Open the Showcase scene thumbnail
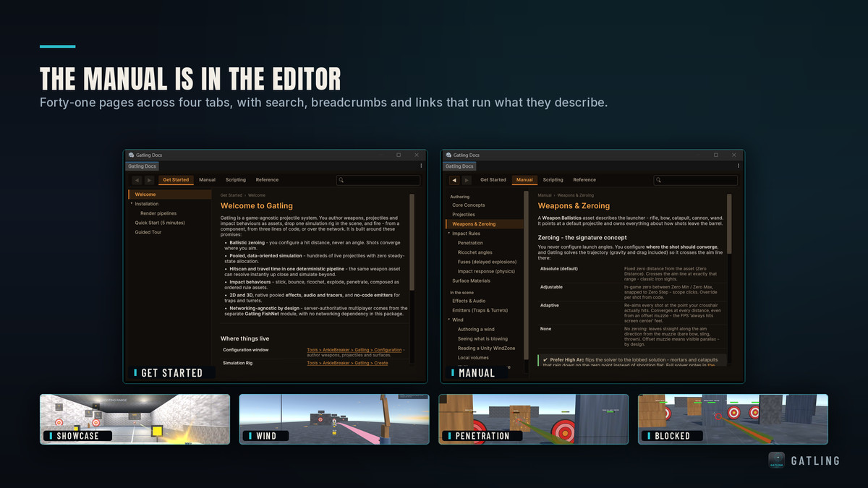 (135, 419)
